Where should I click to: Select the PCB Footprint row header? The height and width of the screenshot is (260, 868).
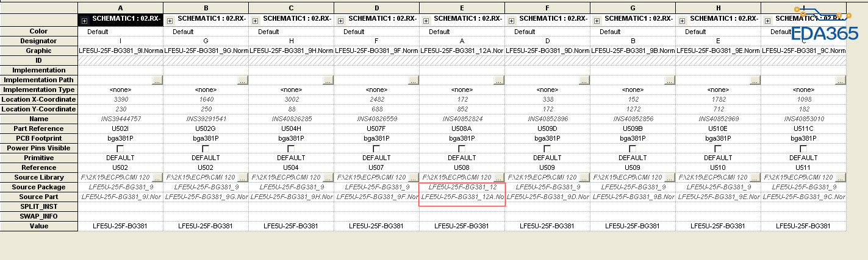point(39,138)
